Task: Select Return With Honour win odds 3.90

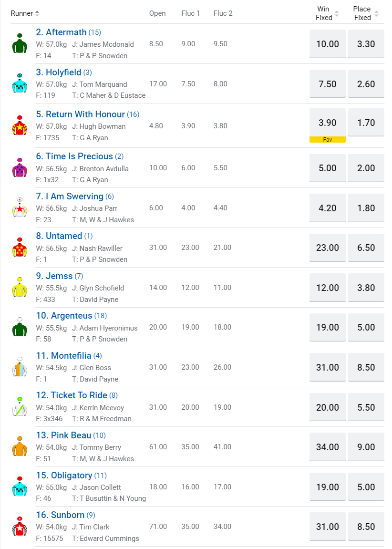Action: (328, 123)
